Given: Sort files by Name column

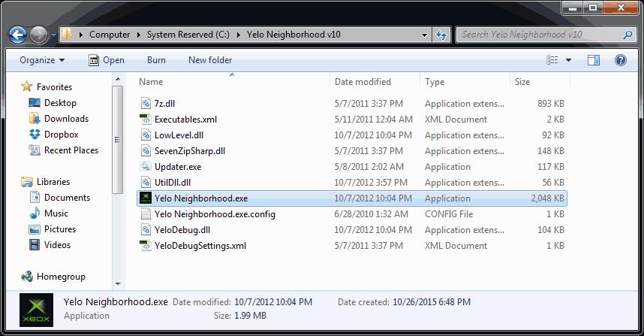Looking at the screenshot, I should point(151,82).
